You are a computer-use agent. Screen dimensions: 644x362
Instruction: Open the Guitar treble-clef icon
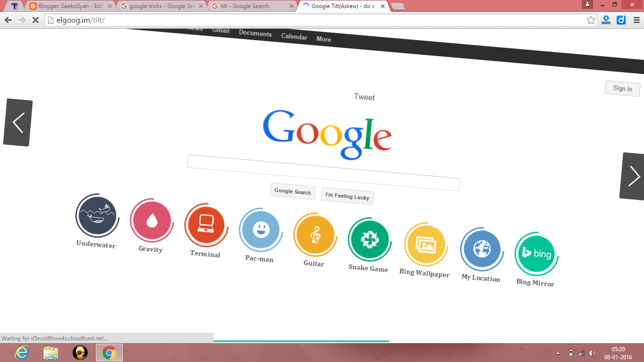click(x=314, y=235)
